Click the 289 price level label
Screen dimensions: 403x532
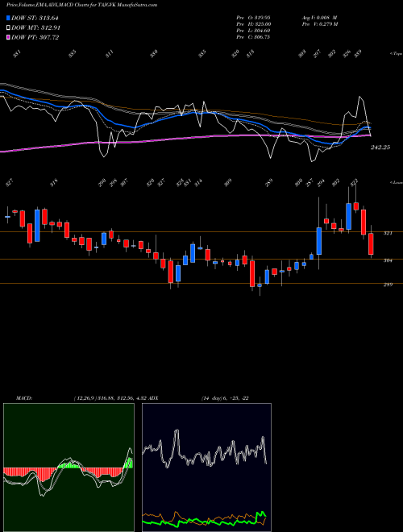pos(388,285)
